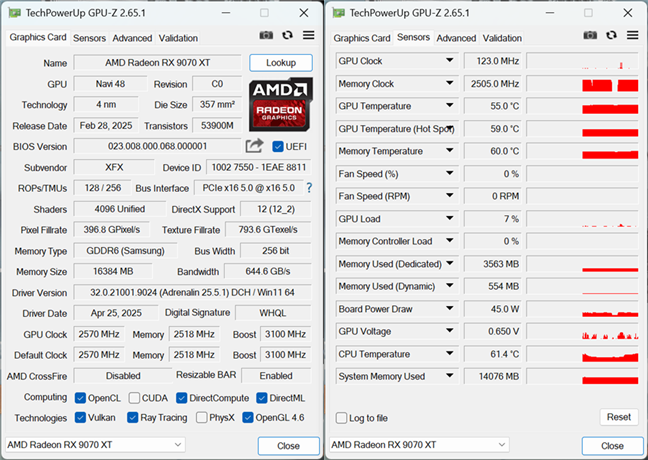Switch to Advanced tab in left window
This screenshot has height=460, width=648.
(x=132, y=38)
